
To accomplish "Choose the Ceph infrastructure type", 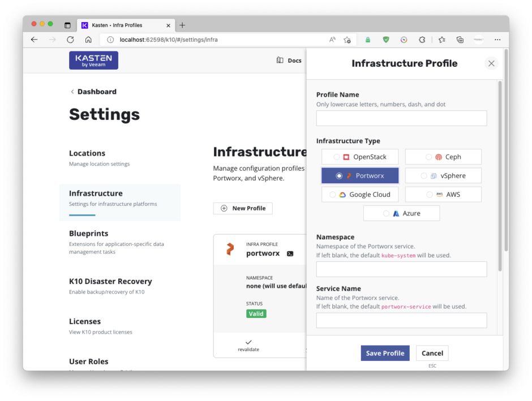I will click(x=443, y=157).
